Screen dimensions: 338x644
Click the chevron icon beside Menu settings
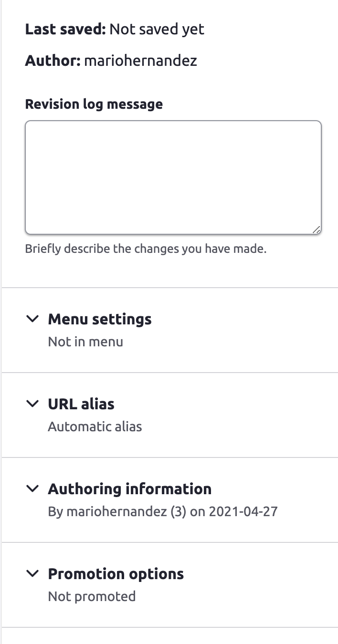[x=32, y=319]
